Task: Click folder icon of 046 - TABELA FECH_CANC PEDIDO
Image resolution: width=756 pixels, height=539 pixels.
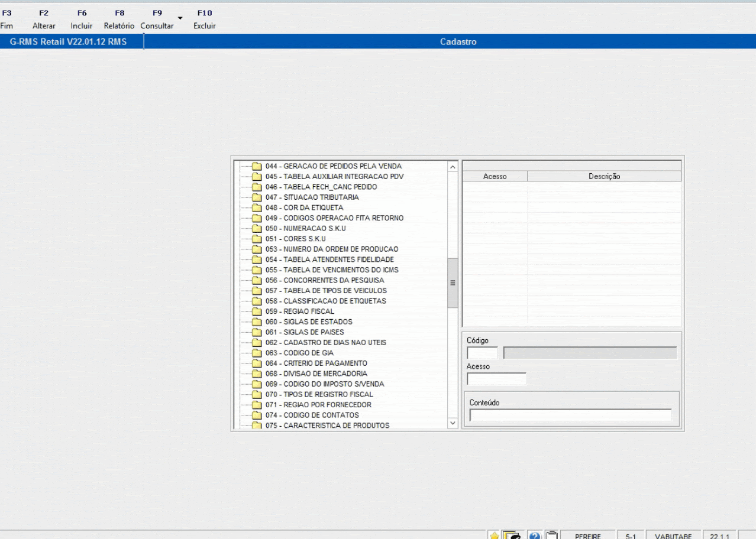Action: pos(257,187)
